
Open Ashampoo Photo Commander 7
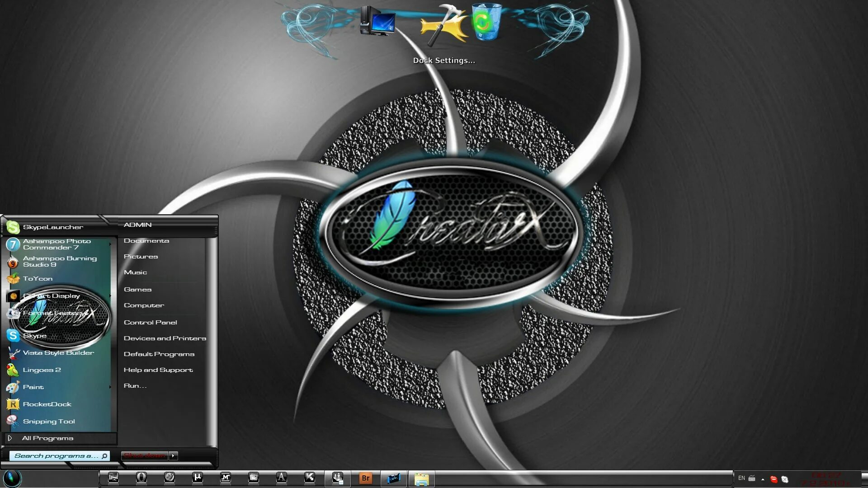pyautogui.click(x=58, y=244)
